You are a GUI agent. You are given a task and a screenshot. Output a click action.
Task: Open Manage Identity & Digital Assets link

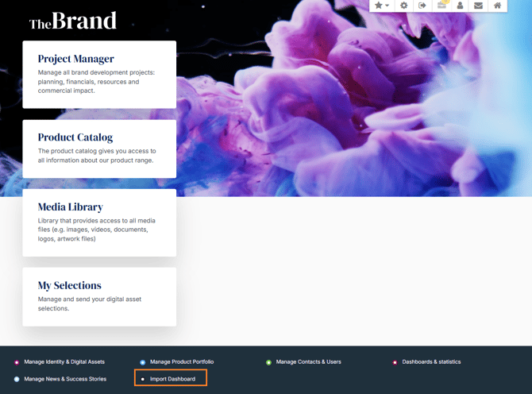(x=64, y=362)
